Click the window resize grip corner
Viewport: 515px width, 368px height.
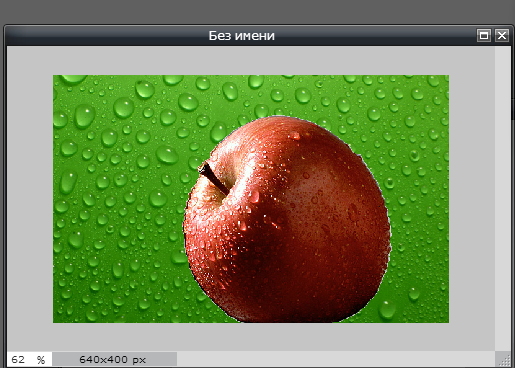(x=504, y=360)
